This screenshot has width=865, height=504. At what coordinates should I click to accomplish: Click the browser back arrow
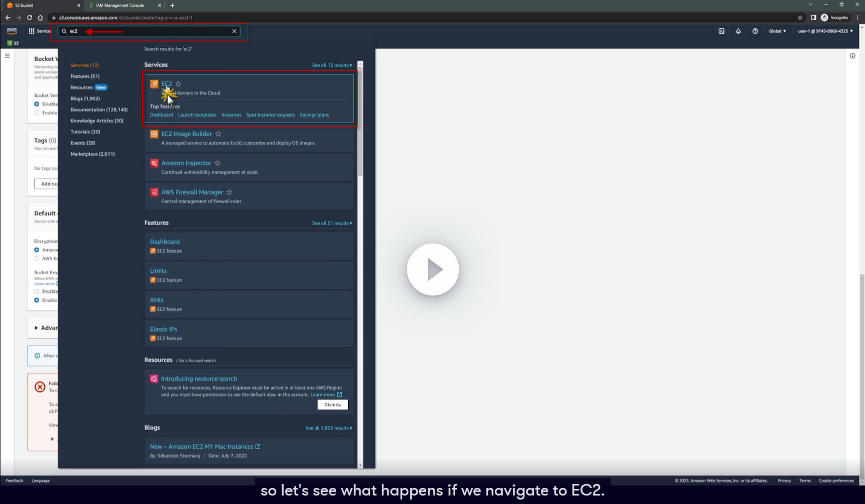click(x=8, y=17)
